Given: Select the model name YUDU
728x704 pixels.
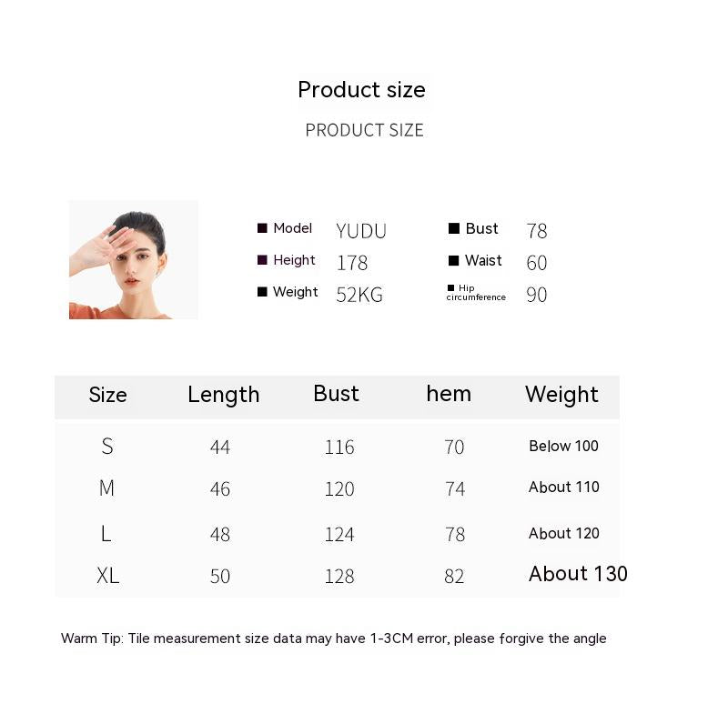Looking at the screenshot, I should (361, 231).
